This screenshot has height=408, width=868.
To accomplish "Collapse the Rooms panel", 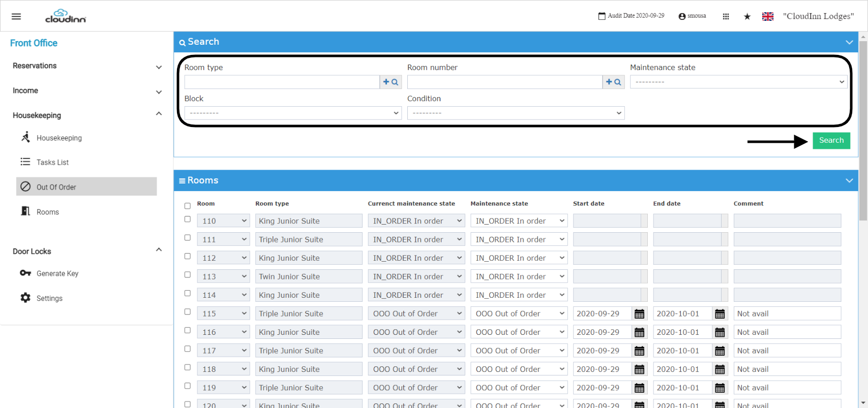I will [849, 180].
